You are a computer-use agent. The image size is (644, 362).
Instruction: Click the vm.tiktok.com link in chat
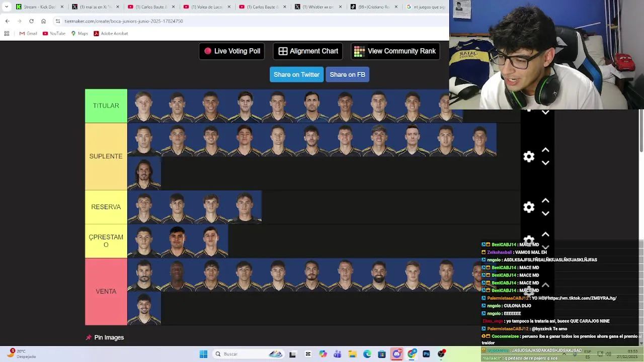[x=582, y=298]
